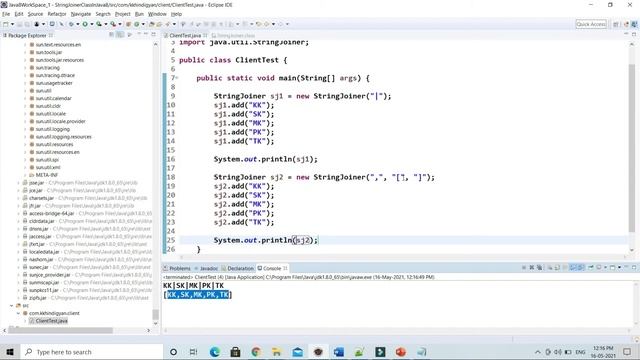Click the KK|SK|MK|PK|TK console output line
Screen dimensions: 640x360
193,286
